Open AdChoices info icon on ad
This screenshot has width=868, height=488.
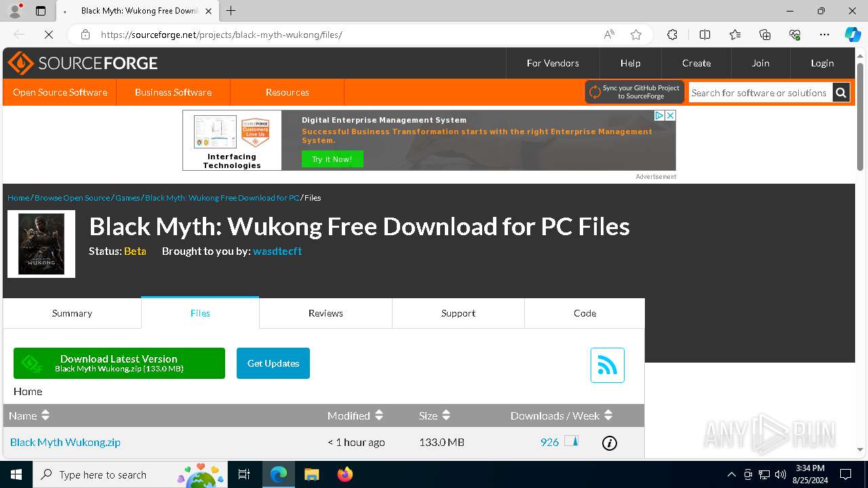[658, 116]
